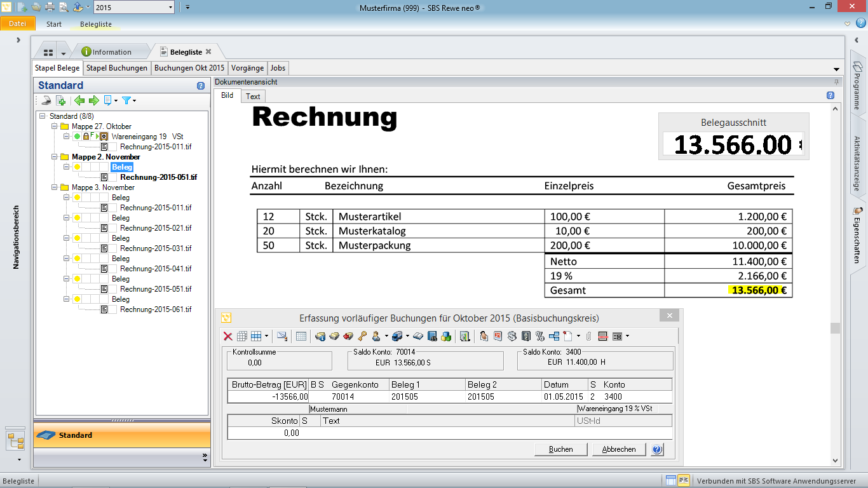Click green status dot of Wareneingang 19 entry
The height and width of the screenshot is (488, 868).
pos(77,137)
